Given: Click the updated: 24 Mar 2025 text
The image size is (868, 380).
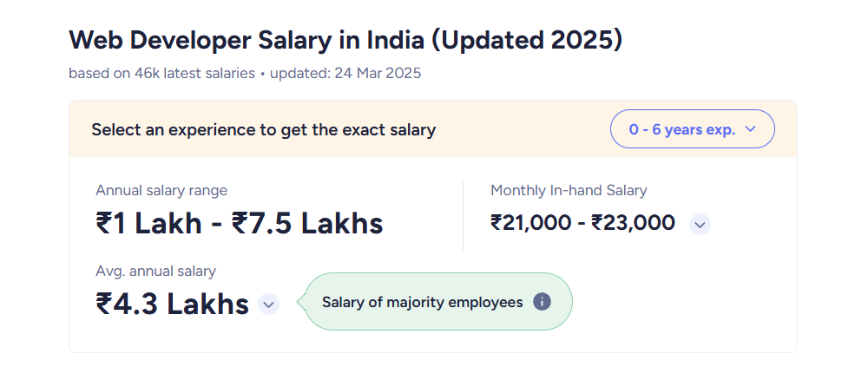Looking at the screenshot, I should click(x=345, y=73).
